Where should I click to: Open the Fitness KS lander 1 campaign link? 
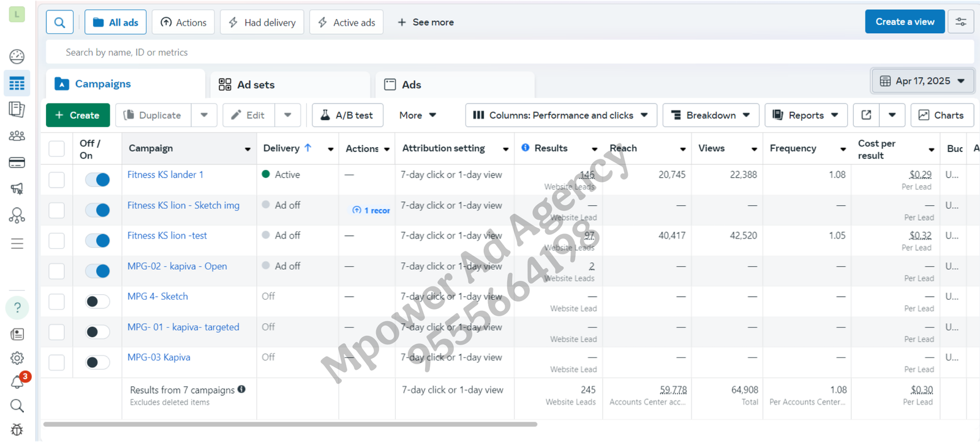(x=165, y=175)
